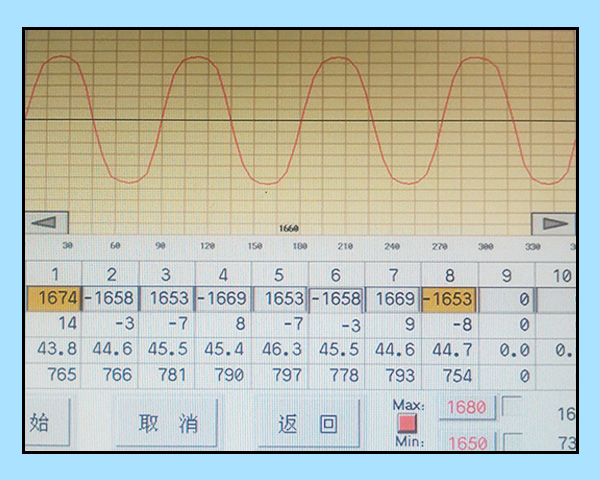Select the cell -1658 in column 2
This screenshot has height=480, width=600.
110,298
